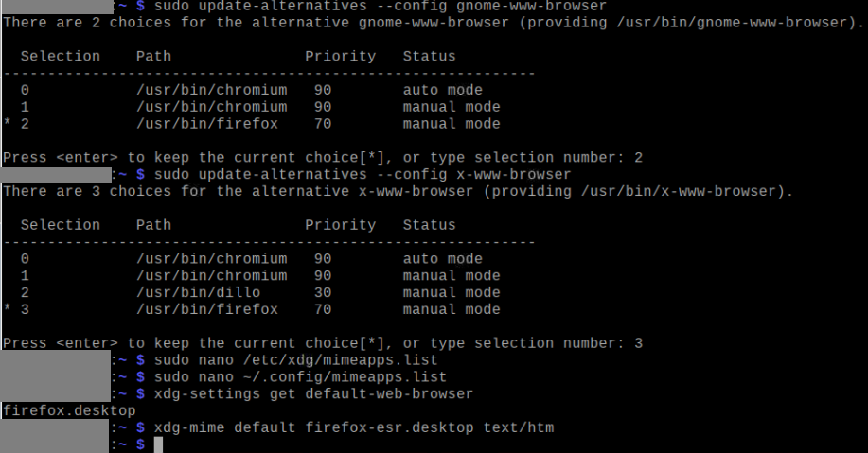Click the command 'xdg-settings get default-web-browser'
Screen dimensions: 868x453
313,393
